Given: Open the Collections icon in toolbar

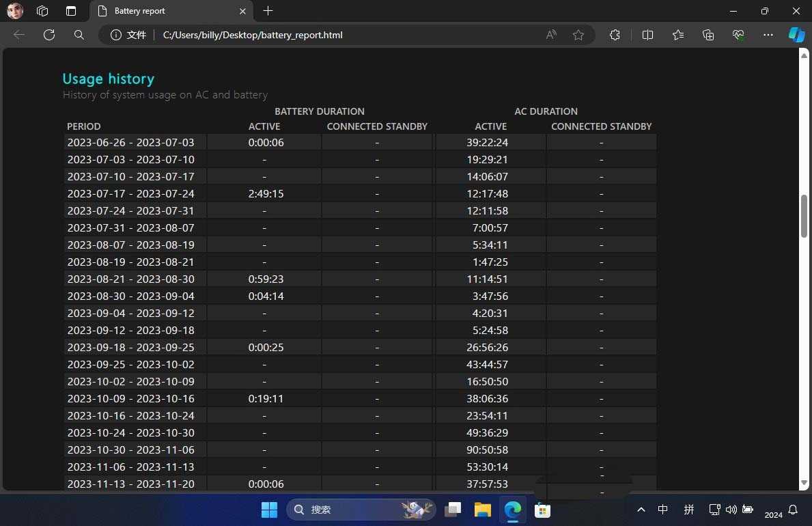Looking at the screenshot, I should coord(708,35).
